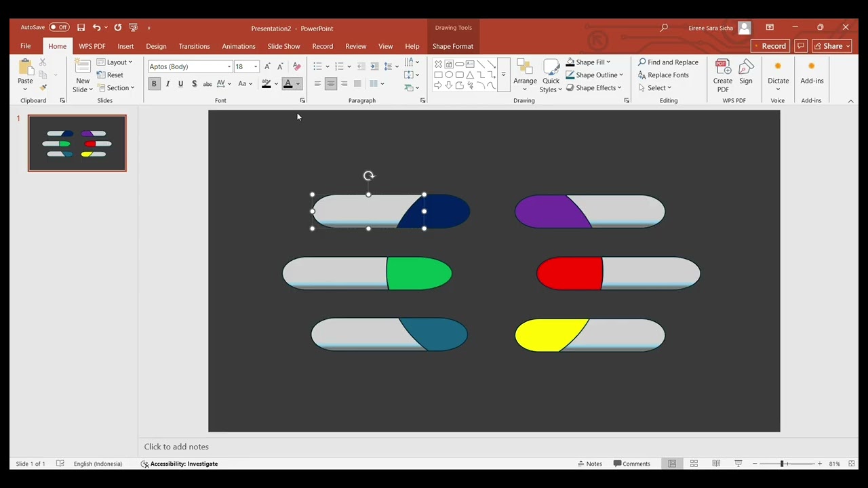This screenshot has height=488, width=868.
Task: Switch to the Insert tab
Action: click(x=125, y=46)
